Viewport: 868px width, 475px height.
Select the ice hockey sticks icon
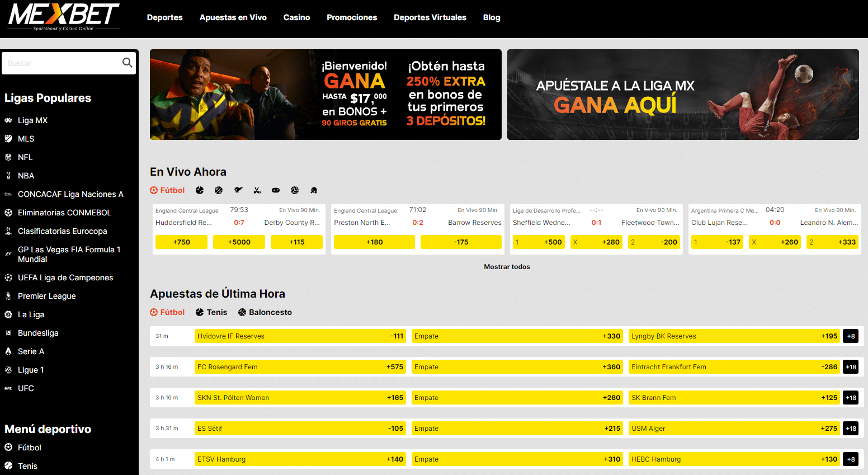257,190
